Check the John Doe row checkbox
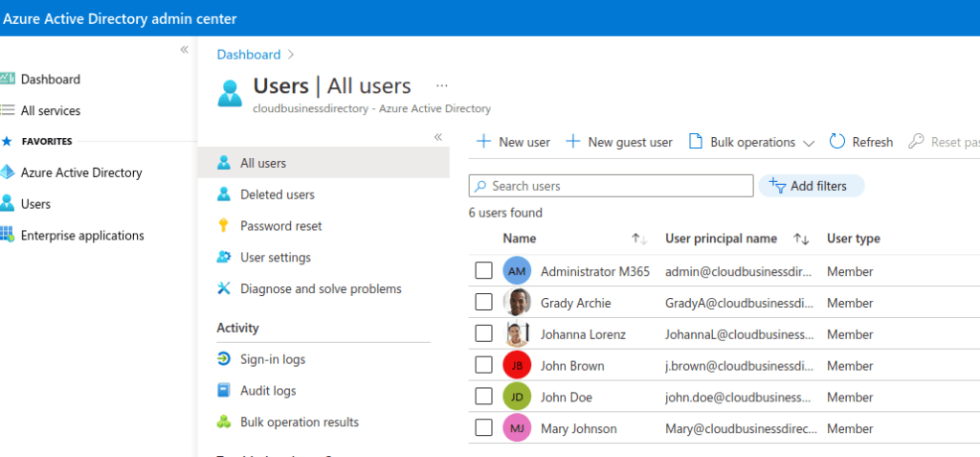The image size is (980, 457). click(x=483, y=396)
